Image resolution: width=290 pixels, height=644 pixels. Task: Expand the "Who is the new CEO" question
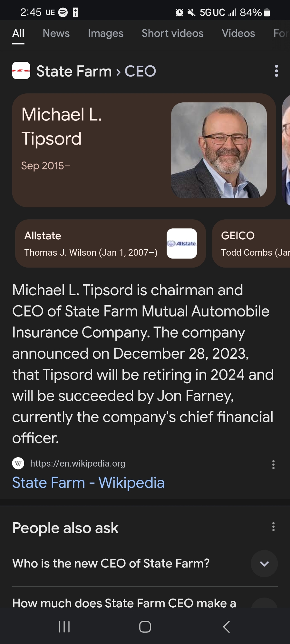pos(264,563)
